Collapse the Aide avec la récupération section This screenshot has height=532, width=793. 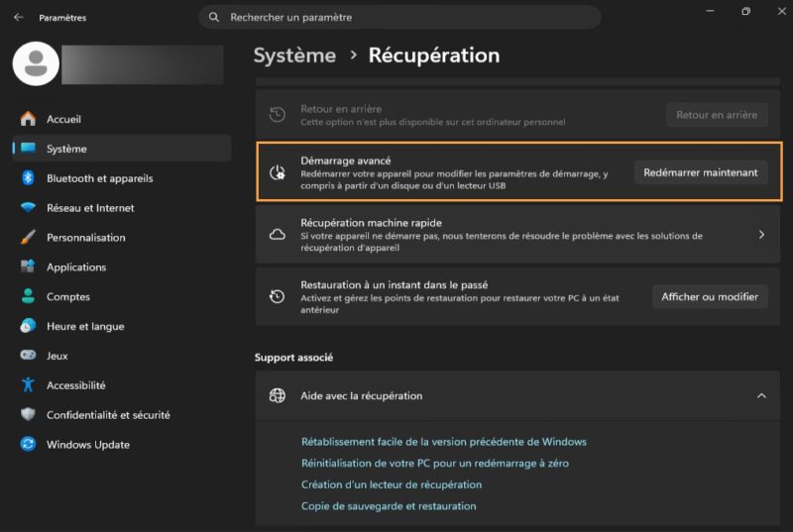(x=761, y=396)
